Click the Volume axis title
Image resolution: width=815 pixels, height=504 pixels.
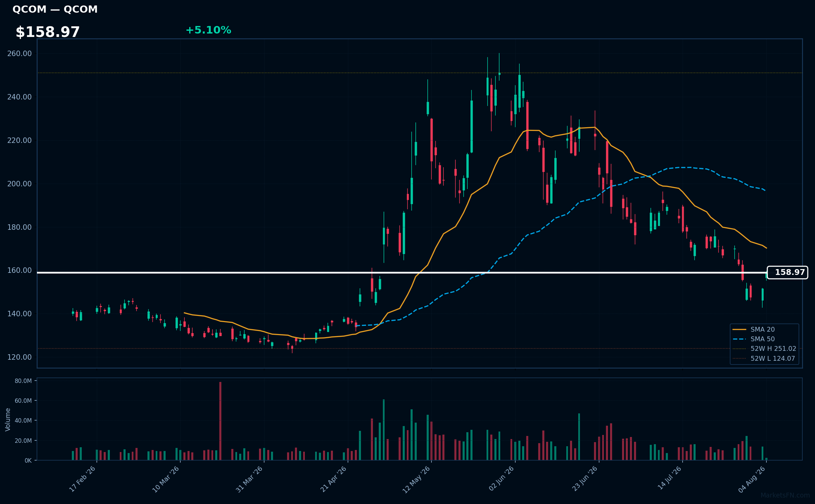point(8,420)
